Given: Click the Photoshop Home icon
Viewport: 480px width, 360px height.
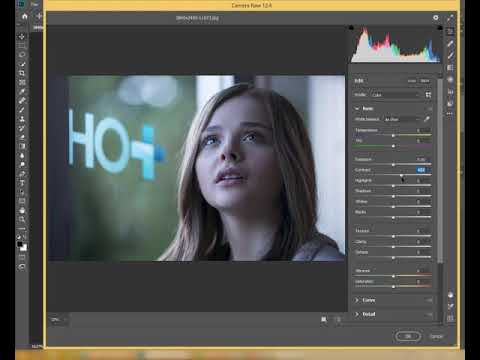Looking at the screenshot, I should tap(25, 16).
